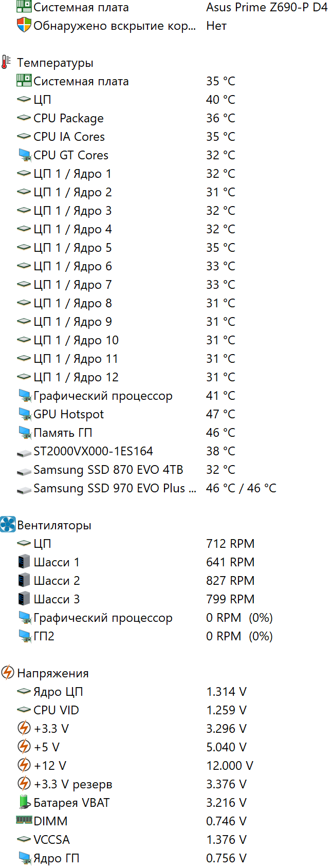The height and width of the screenshot is (868, 332).
Task: Click the server case icon for Шасси 2
Action: (24, 580)
